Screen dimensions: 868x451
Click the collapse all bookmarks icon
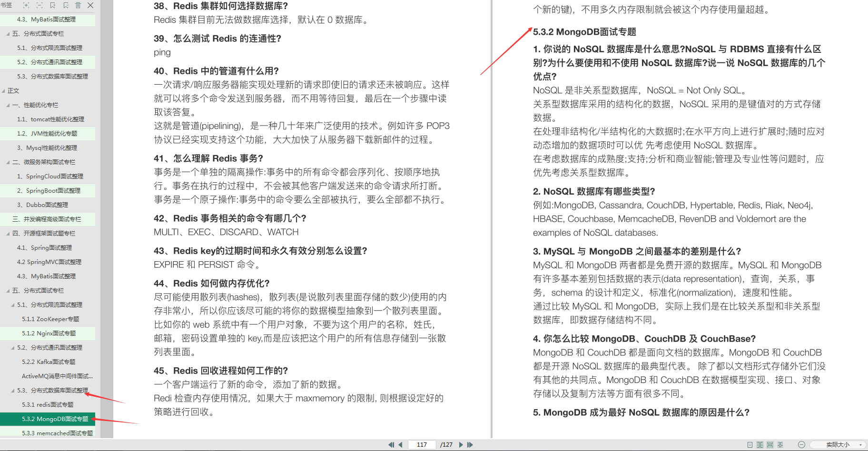(39, 5)
